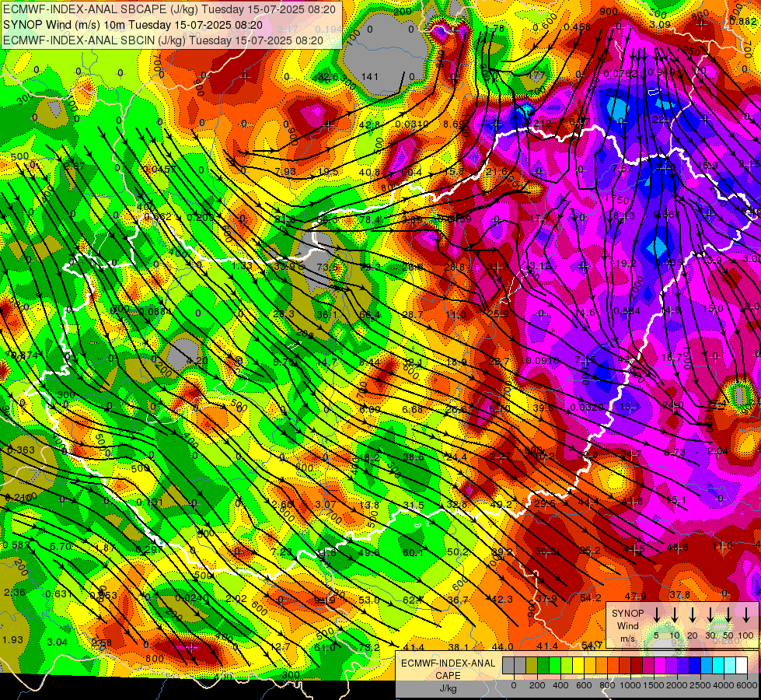Click the SBCIN title line in header
The width and height of the screenshot is (761, 700).
163,40
